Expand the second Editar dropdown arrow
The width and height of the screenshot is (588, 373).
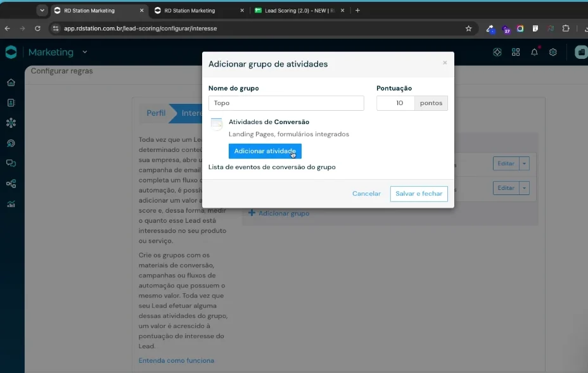pyautogui.click(x=524, y=188)
